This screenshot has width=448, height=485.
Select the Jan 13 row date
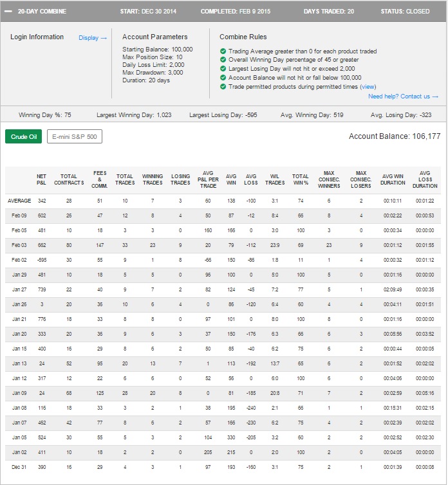coord(19,363)
